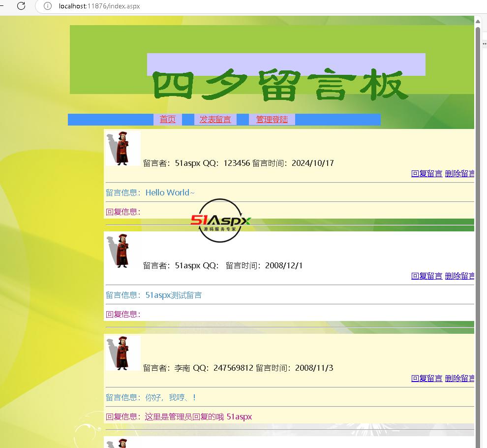This screenshot has height=448, width=487.
Task: Click the empty 回复信息 label under Hello World~
Action: coord(123,212)
